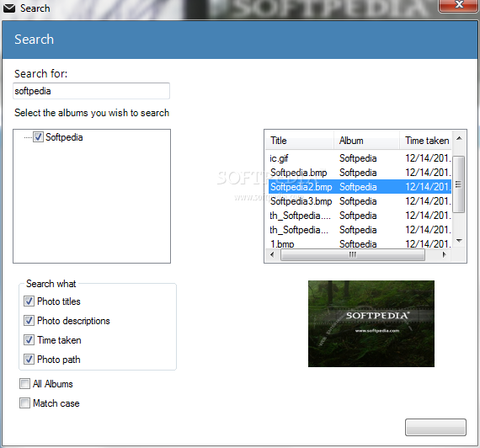
Task: Enable Match case option
Action: tap(24, 403)
